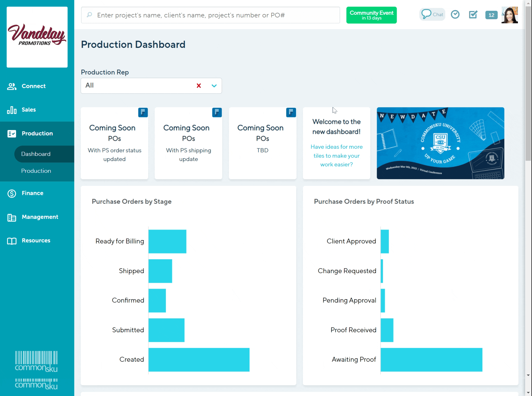Click the Vandelay Promotions logo
Screen dimensions: 532x396
37,37
